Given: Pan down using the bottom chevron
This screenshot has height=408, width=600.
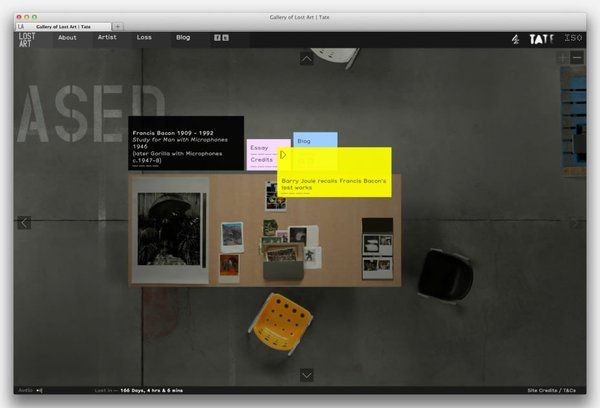Looking at the screenshot, I should [x=307, y=375].
